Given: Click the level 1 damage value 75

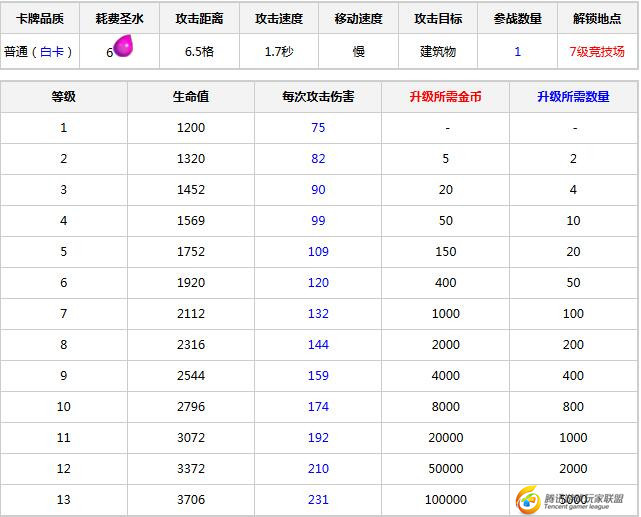Looking at the screenshot, I should [x=318, y=128].
